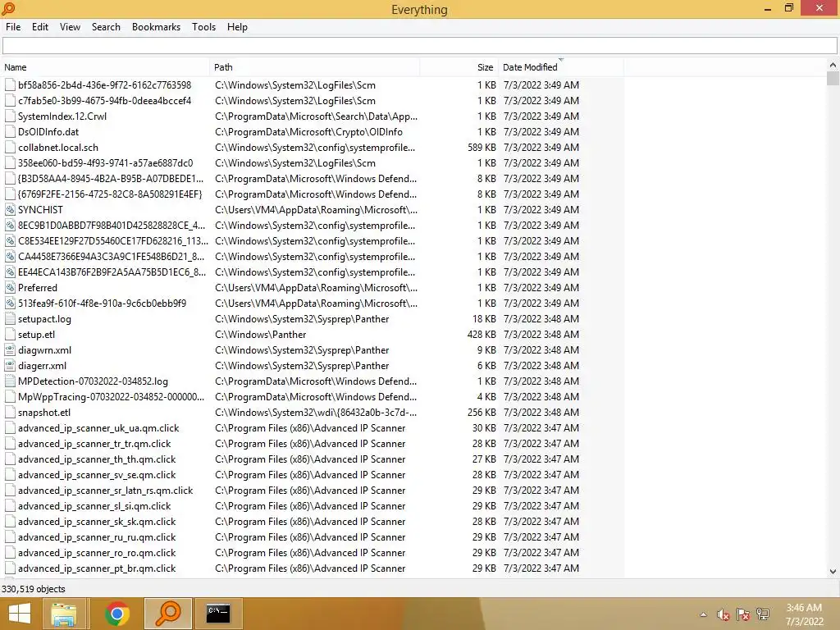Select advanced_ip_scanner_ro_ro.qm.click file

[x=97, y=553]
